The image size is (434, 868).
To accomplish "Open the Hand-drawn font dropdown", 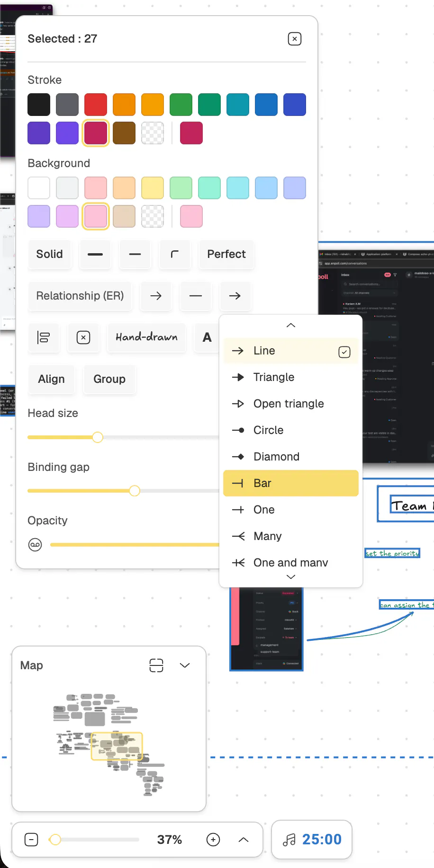I will tap(146, 337).
